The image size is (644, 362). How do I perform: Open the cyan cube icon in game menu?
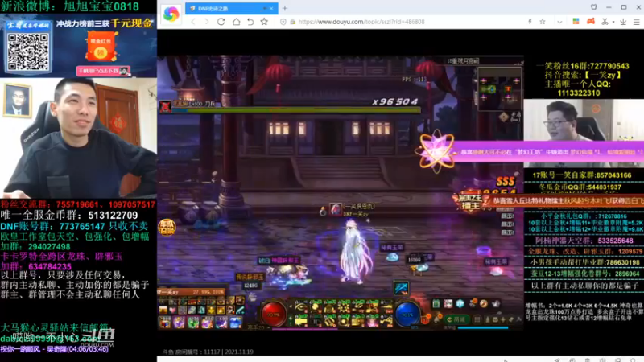460,304
